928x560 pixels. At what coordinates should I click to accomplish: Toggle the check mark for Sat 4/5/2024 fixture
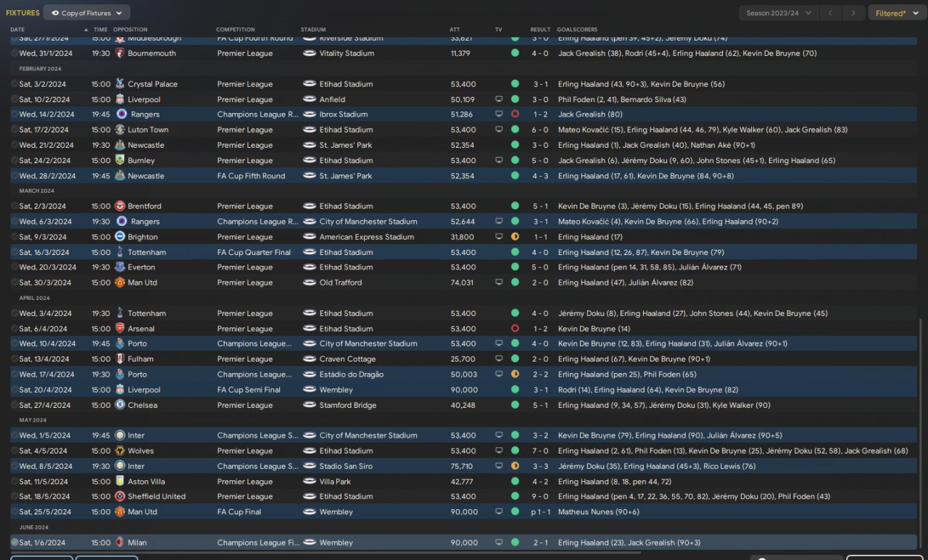pos(14,451)
